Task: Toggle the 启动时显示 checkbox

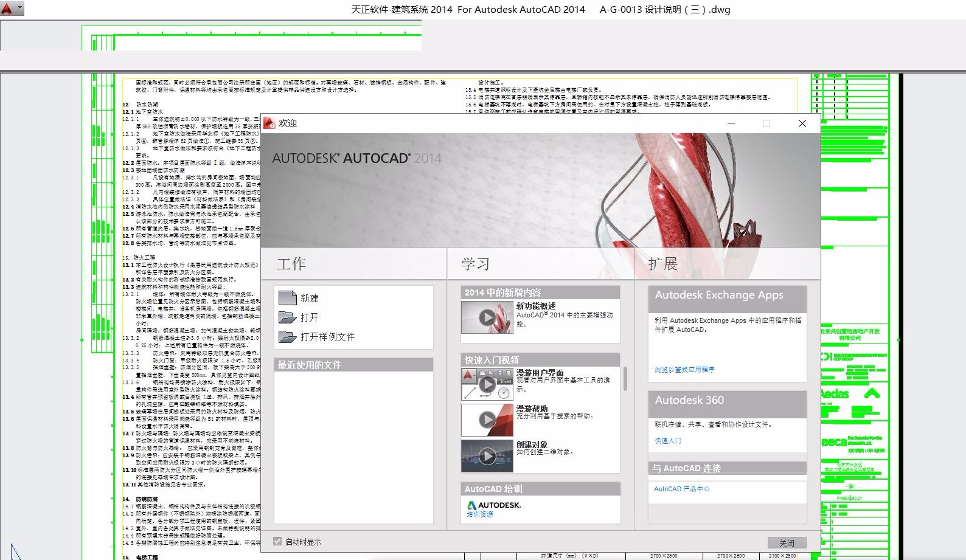Action: click(277, 541)
